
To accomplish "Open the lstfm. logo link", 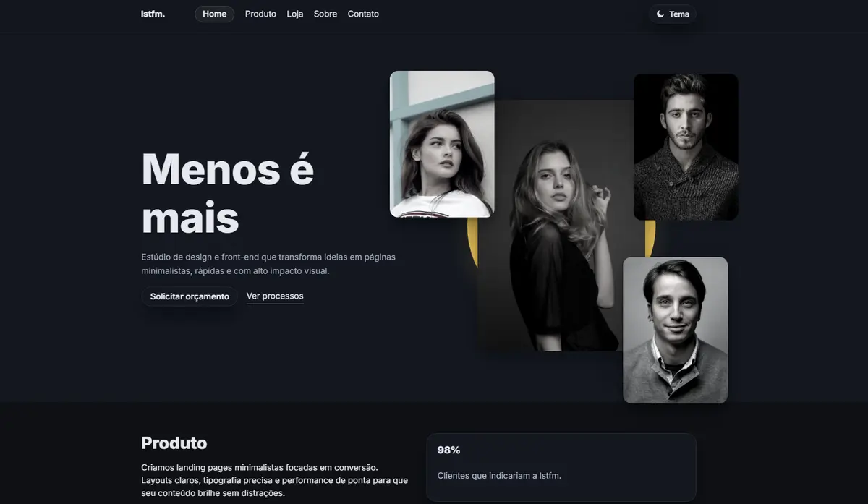I will click(153, 14).
